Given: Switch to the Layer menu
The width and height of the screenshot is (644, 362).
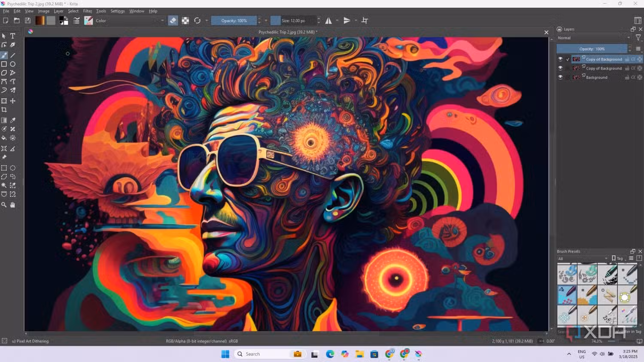Looking at the screenshot, I should tap(58, 11).
